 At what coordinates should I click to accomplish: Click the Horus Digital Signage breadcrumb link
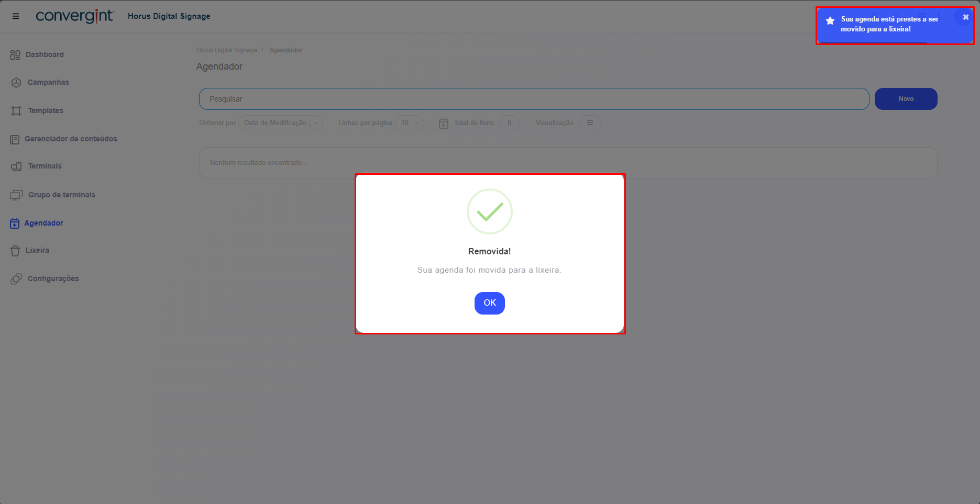point(227,50)
